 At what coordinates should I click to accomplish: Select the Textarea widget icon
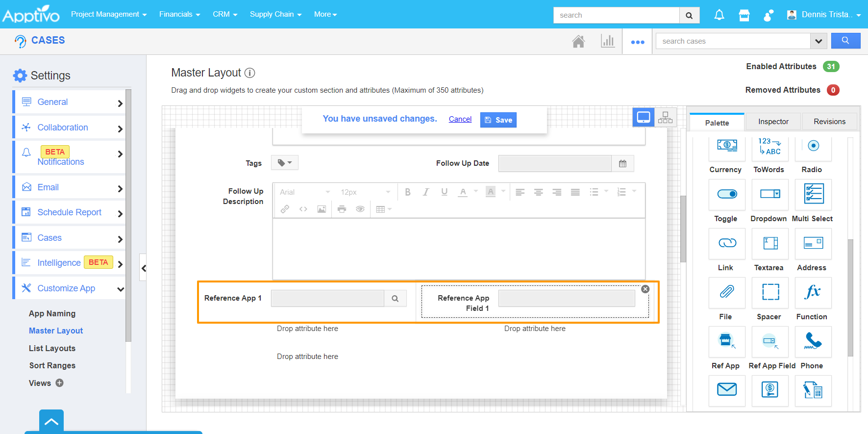[x=769, y=243]
